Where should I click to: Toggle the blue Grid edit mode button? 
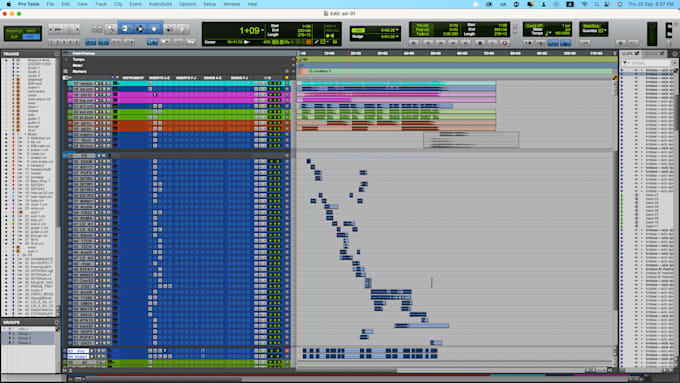point(32,37)
